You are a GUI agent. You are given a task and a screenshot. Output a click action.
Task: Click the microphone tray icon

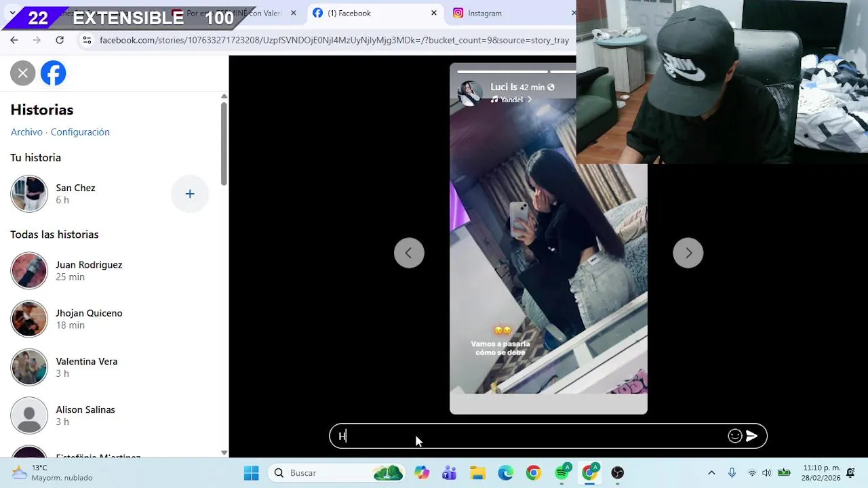click(x=732, y=473)
